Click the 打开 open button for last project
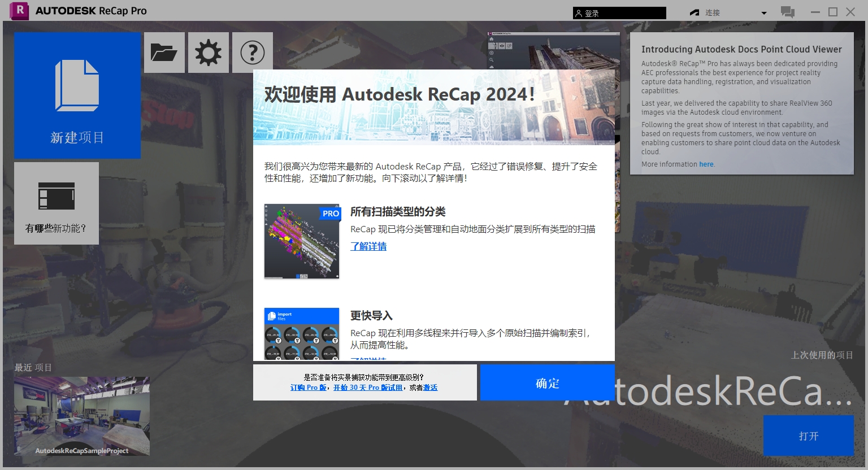The image size is (868, 470). pos(809,436)
